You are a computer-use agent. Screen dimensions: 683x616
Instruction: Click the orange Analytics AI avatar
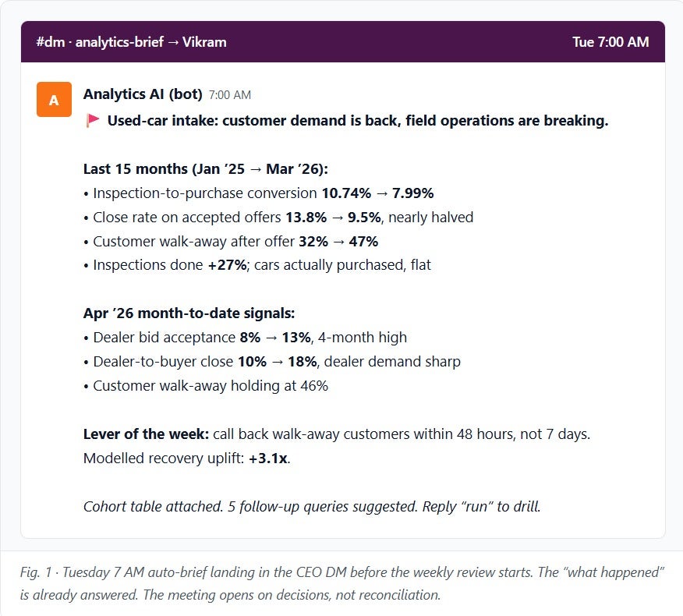54,99
